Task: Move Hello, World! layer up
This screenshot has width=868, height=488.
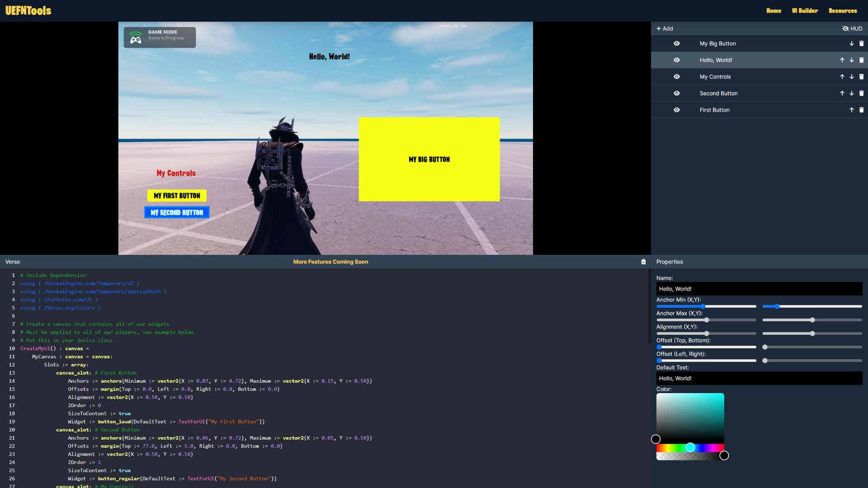Action: (x=842, y=60)
